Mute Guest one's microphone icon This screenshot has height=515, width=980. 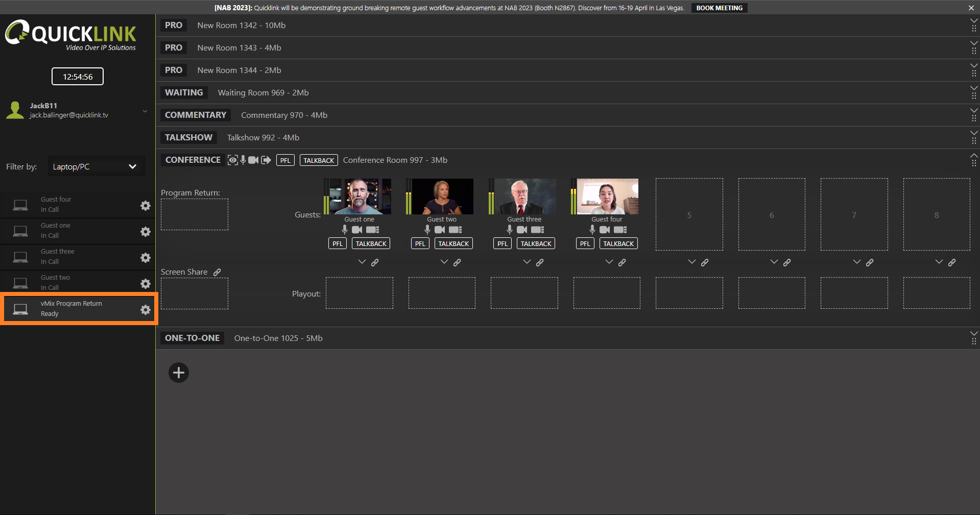tap(345, 230)
